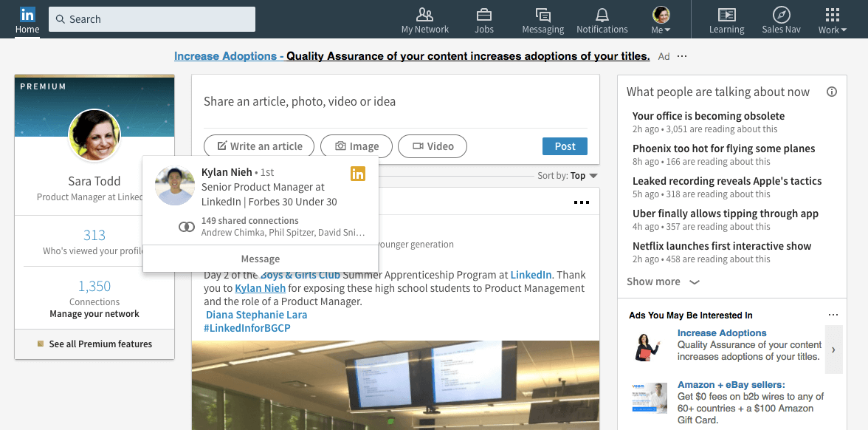Click Message in Kylan Nieh hover card
868x430 pixels.
pos(260,259)
